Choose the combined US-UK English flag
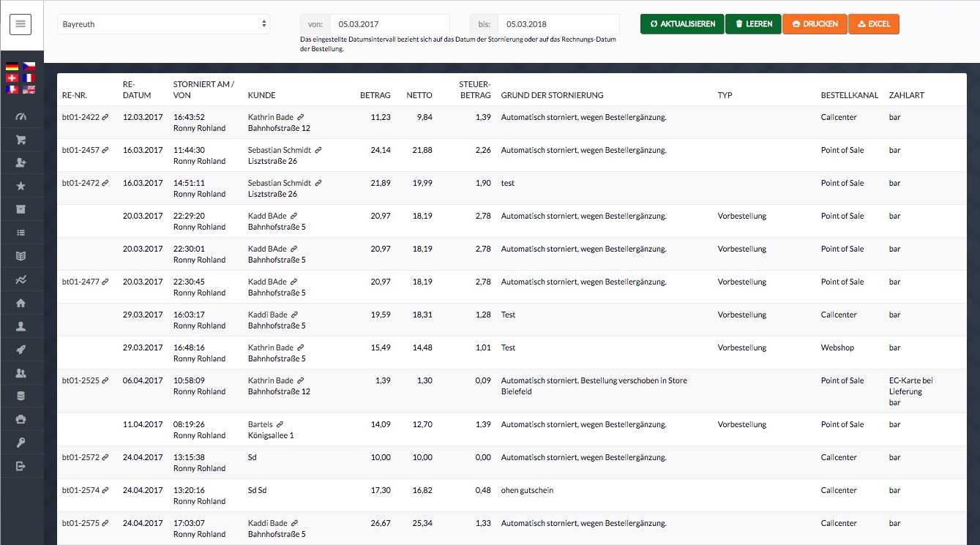 (29, 89)
